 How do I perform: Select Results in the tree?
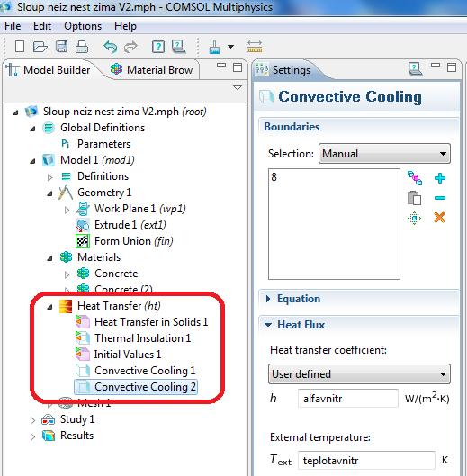coord(76,436)
